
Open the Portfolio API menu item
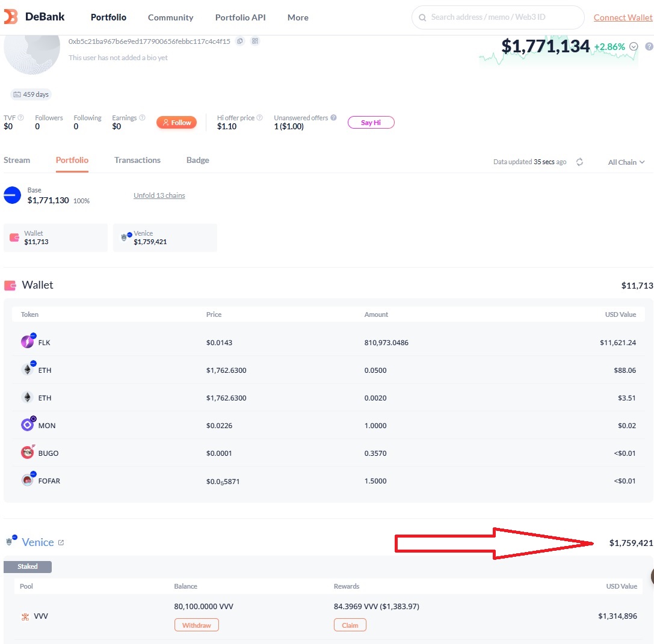point(240,17)
